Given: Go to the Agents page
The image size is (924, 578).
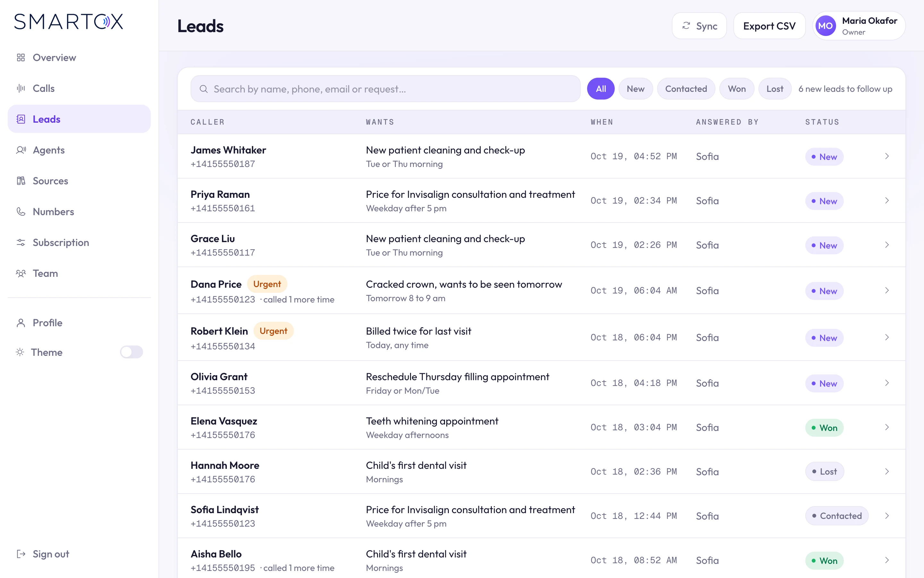Looking at the screenshot, I should (x=79, y=150).
